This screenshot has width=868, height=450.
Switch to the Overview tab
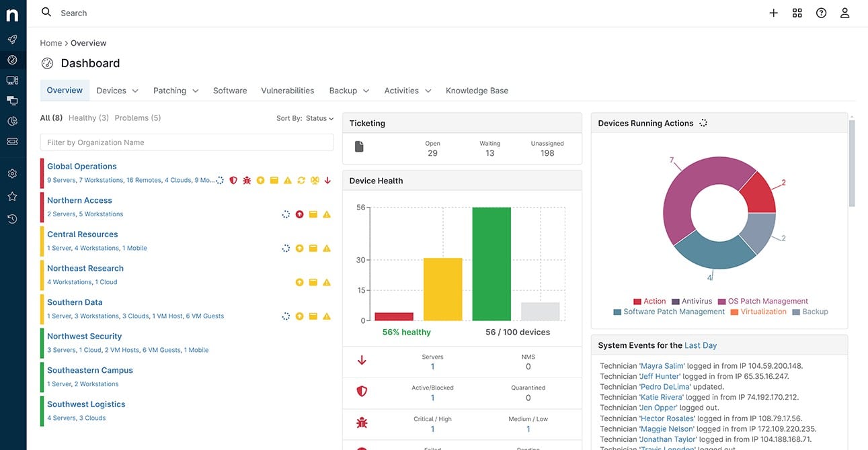[x=65, y=91]
